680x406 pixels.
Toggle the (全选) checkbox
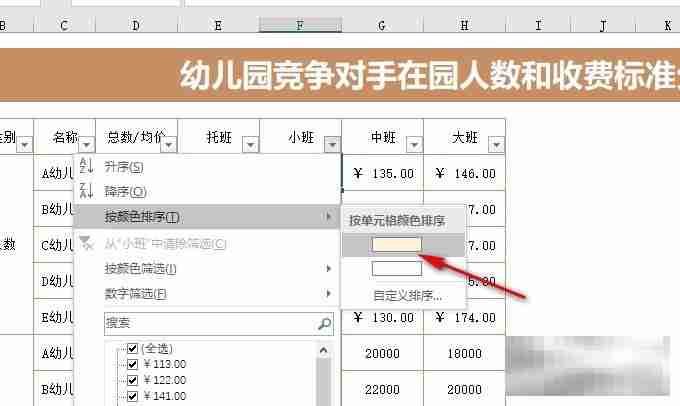click(133, 348)
